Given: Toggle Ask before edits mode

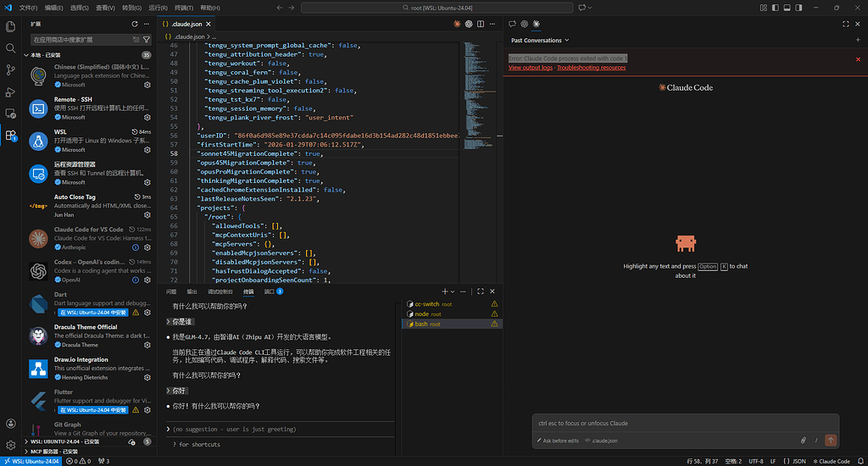Looking at the screenshot, I should (x=557, y=441).
